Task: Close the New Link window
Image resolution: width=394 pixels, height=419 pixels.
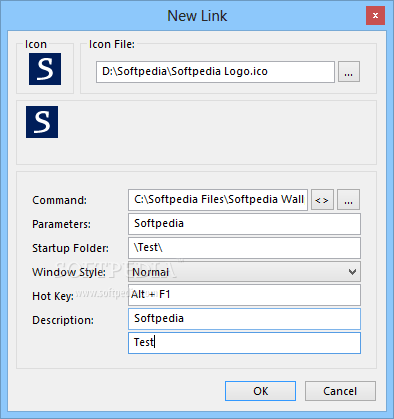Action: point(375,15)
